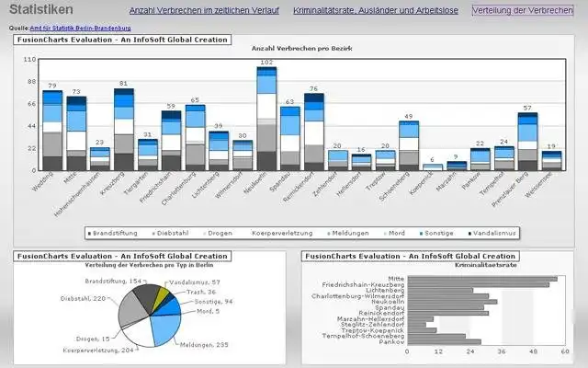Select the Spandau stacked bar labeled 63
The image size is (588, 368).
290,139
